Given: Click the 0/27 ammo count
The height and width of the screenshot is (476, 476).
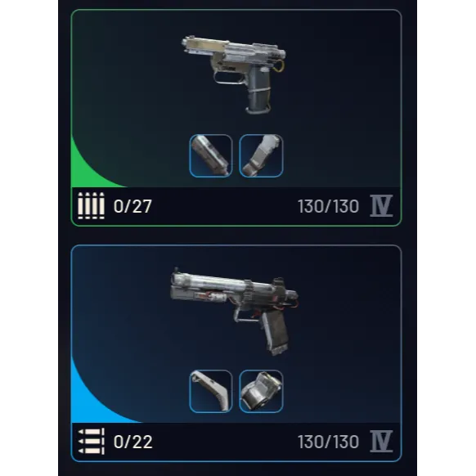Looking at the screenshot, I should pyautogui.click(x=132, y=206).
